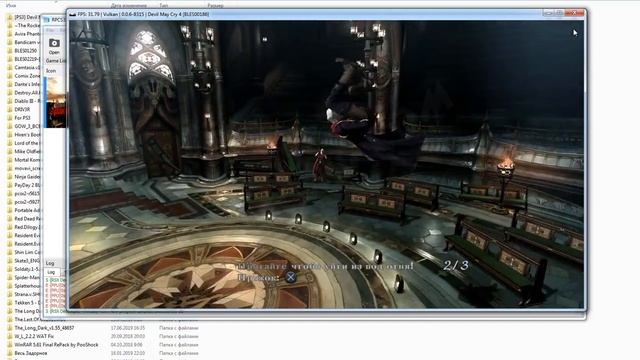Select the game cover thumbnail in RPCS3 list

pos(55,102)
